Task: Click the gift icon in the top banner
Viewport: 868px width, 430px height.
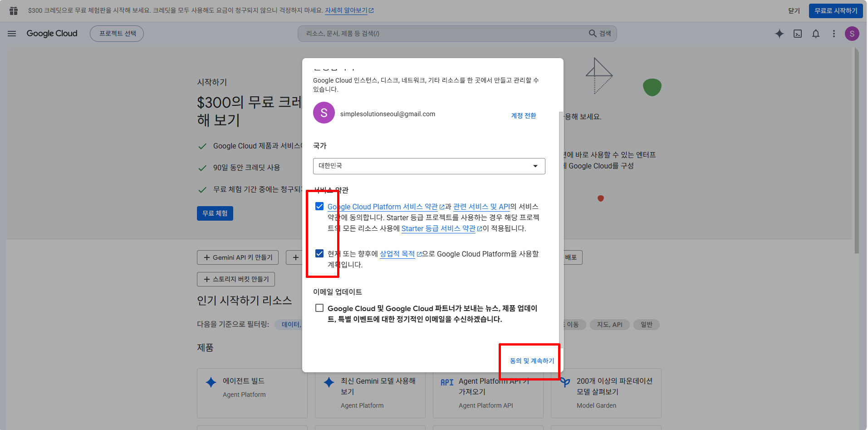Action: coord(14,10)
